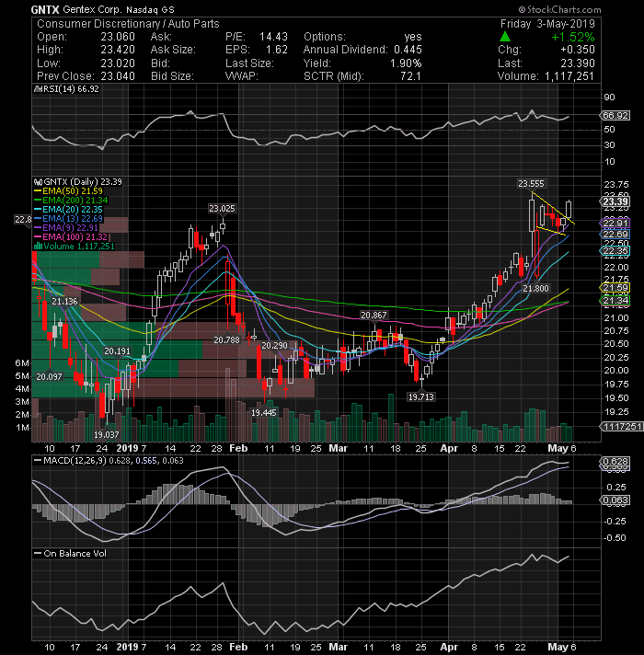644x655 pixels.
Task: Click the volume bars icon in the legend
Action: point(38,246)
